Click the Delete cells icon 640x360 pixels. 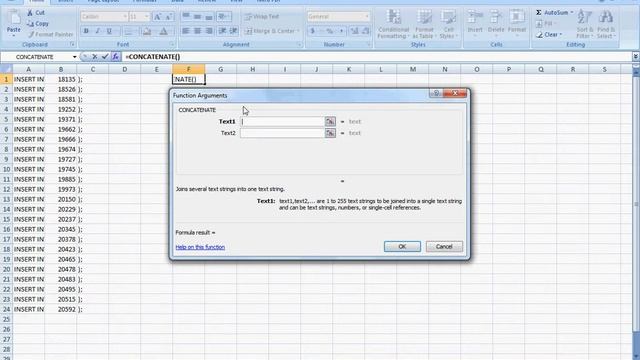(x=496, y=17)
